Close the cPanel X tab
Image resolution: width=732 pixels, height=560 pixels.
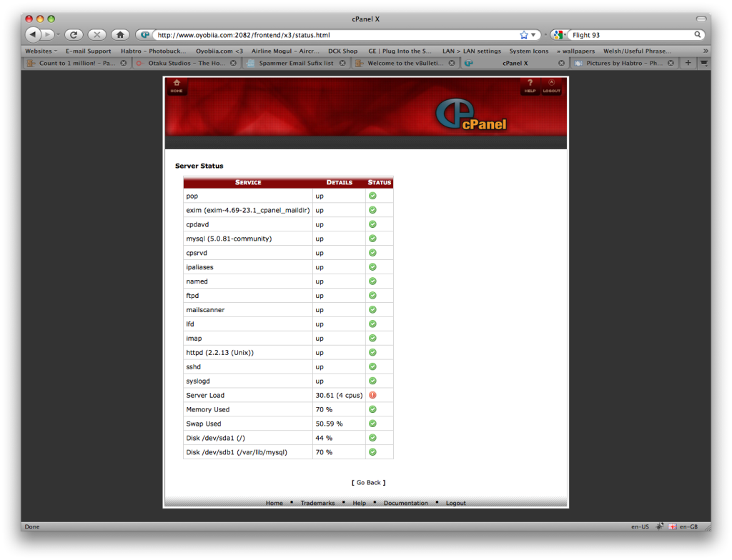(562, 63)
